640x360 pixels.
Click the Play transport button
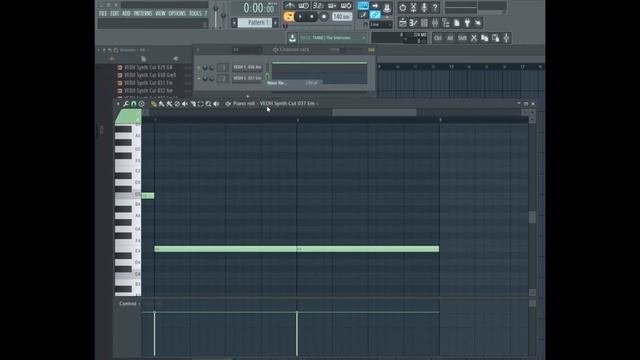click(300, 17)
